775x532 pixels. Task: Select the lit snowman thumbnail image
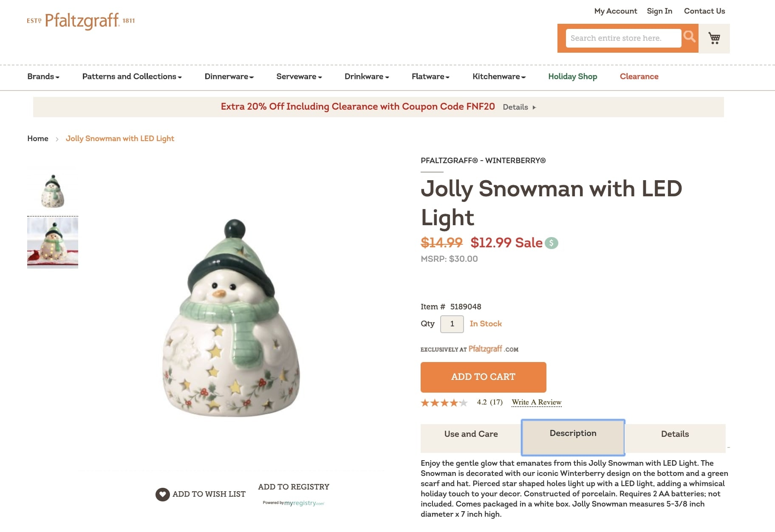[53, 242]
